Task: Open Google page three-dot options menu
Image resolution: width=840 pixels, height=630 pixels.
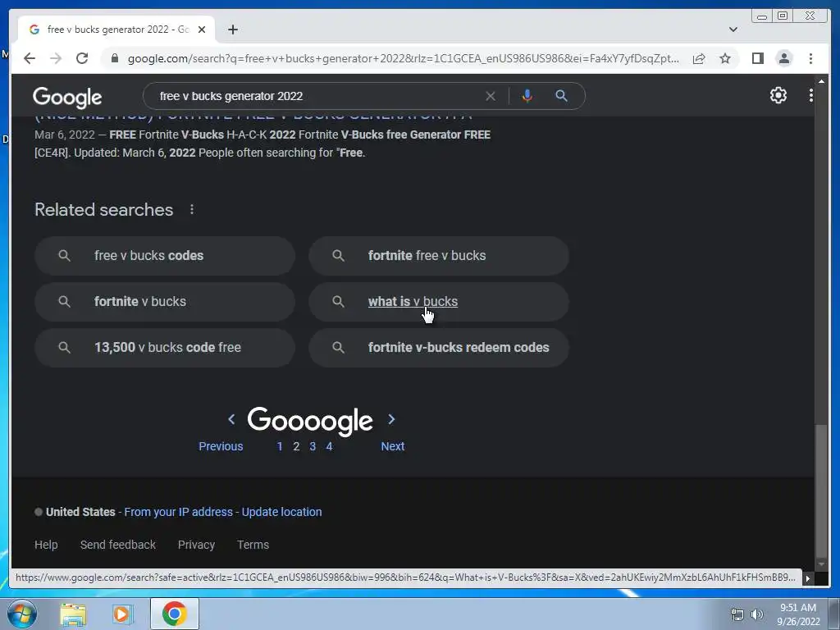Action: 811,95
